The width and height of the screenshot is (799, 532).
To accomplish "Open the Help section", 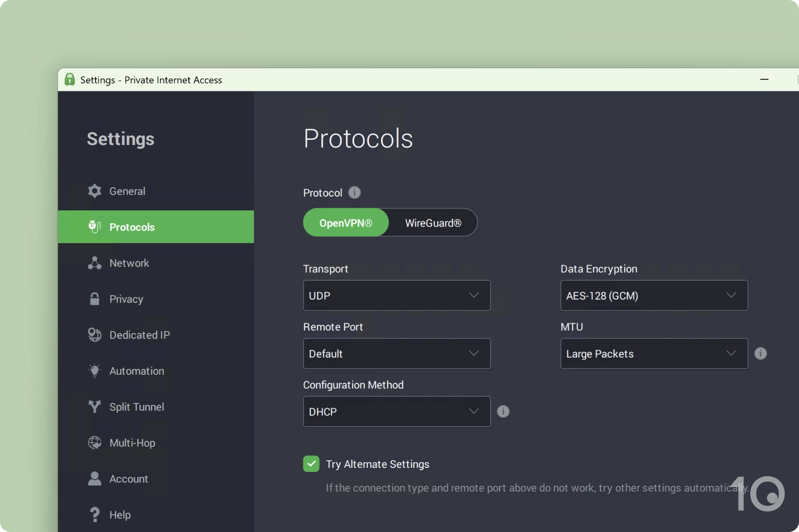I will [95, 514].
